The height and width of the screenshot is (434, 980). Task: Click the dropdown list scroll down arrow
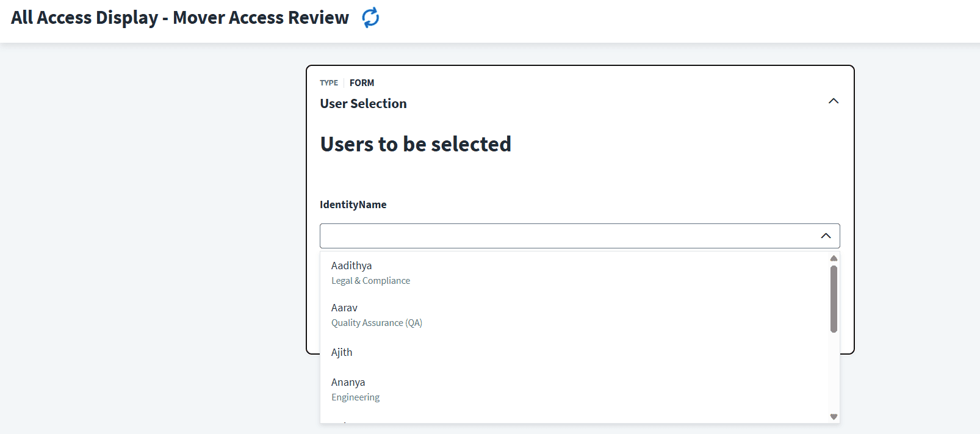834,417
